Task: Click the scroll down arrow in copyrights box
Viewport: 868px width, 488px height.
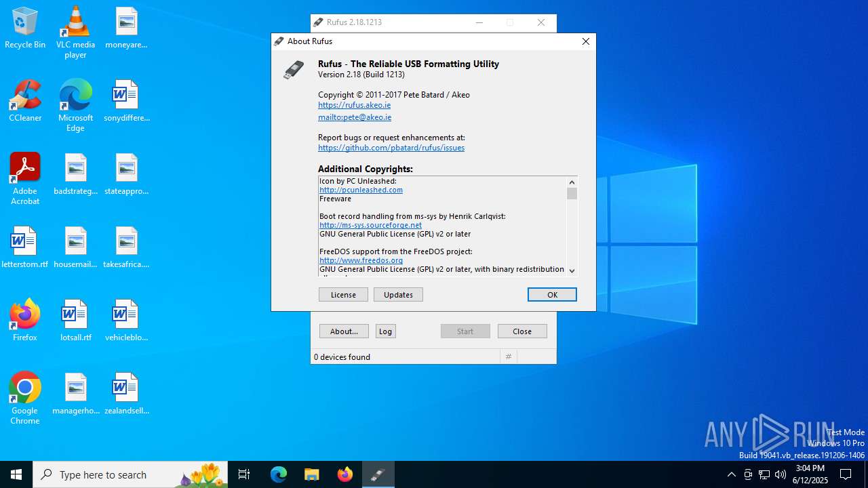Action: coord(572,270)
